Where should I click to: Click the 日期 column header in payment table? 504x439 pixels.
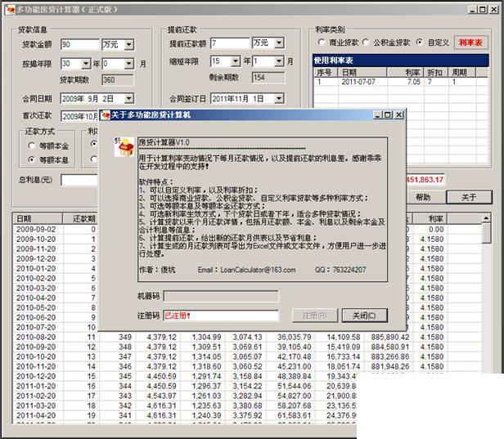coord(38,219)
